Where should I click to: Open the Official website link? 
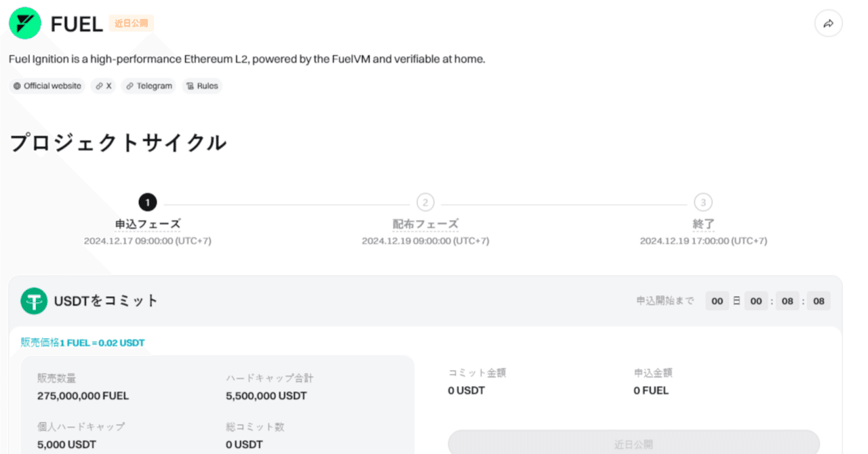47,85
